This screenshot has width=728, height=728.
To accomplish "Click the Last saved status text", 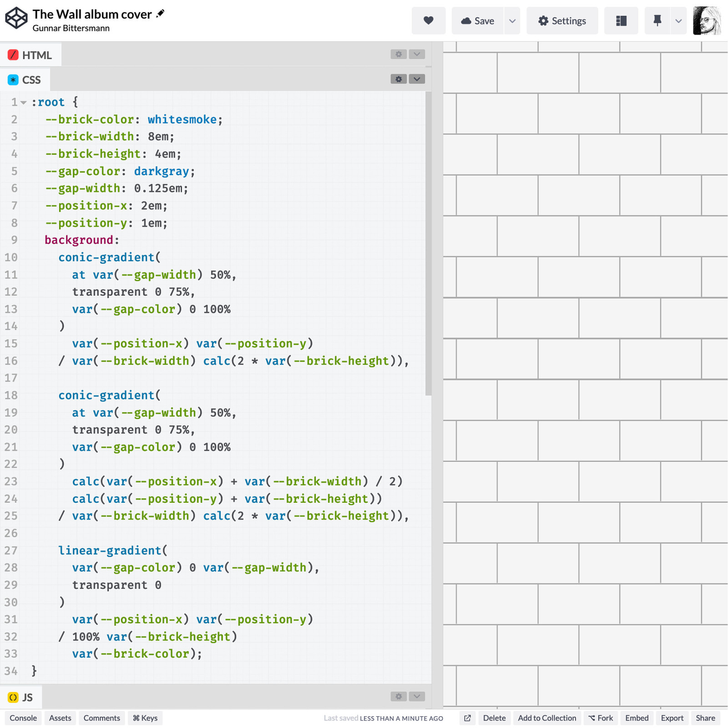I will point(383,718).
